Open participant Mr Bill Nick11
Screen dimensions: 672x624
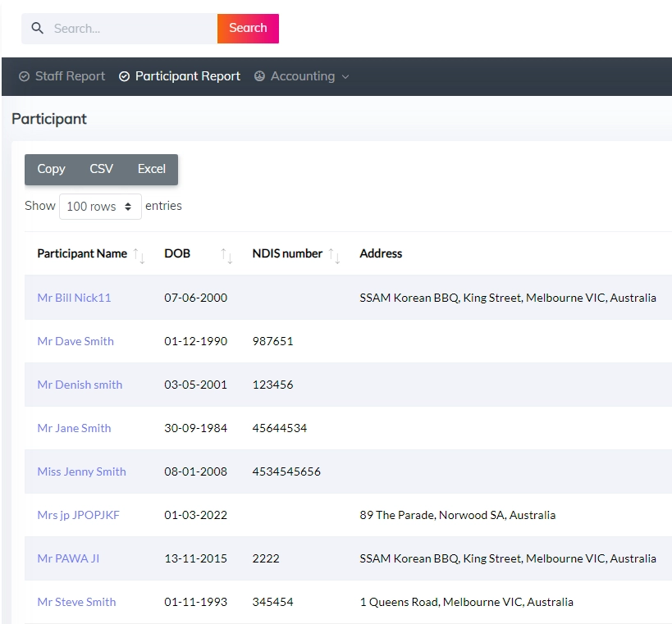pos(74,298)
